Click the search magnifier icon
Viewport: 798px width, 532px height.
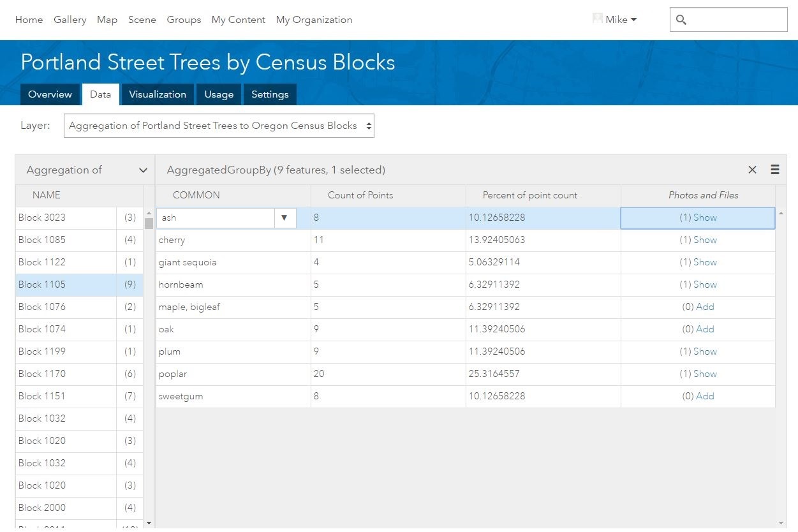681,20
